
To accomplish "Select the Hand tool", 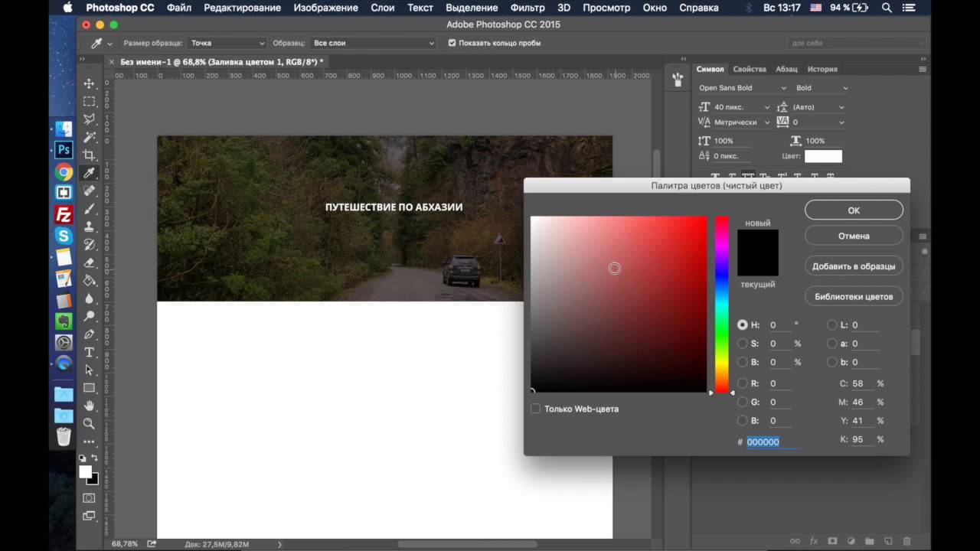I will (x=89, y=406).
